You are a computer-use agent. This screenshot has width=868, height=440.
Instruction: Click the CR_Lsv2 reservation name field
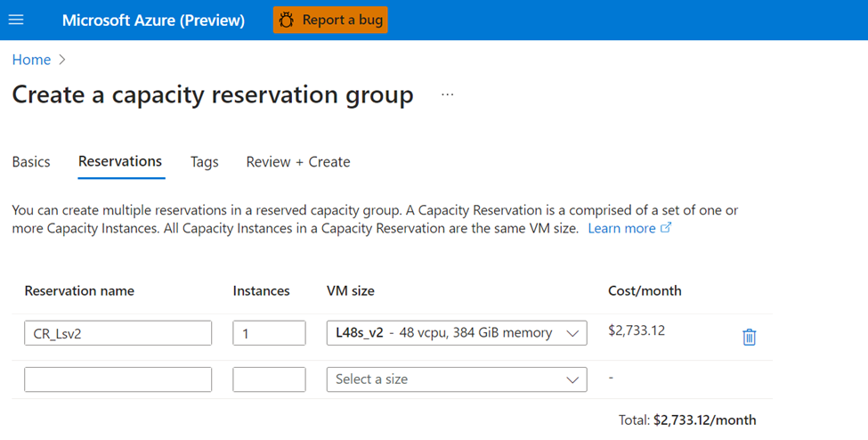(x=118, y=333)
